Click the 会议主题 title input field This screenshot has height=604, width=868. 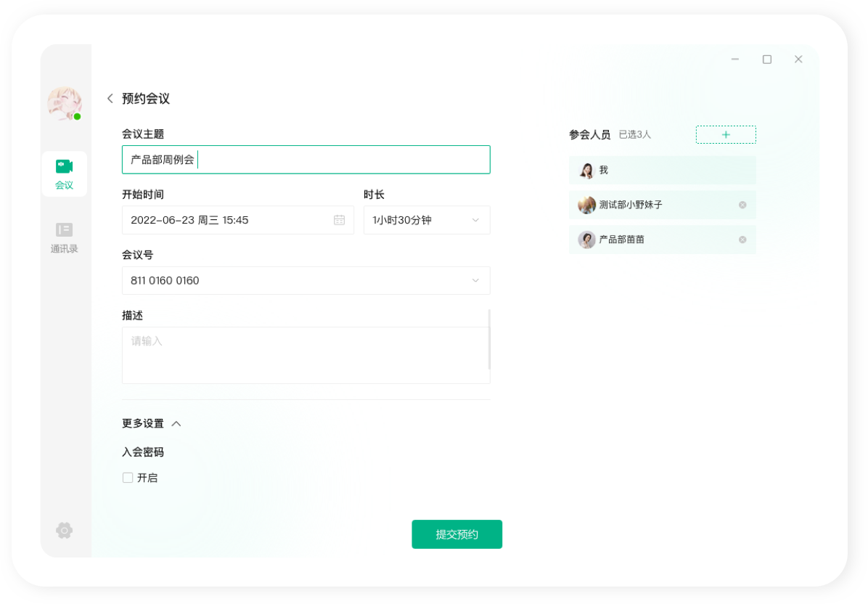click(305, 160)
